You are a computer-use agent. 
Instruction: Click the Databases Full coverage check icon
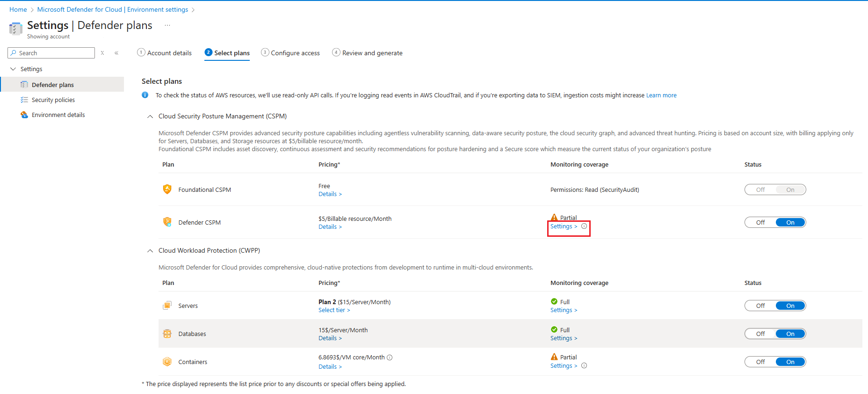pos(554,329)
